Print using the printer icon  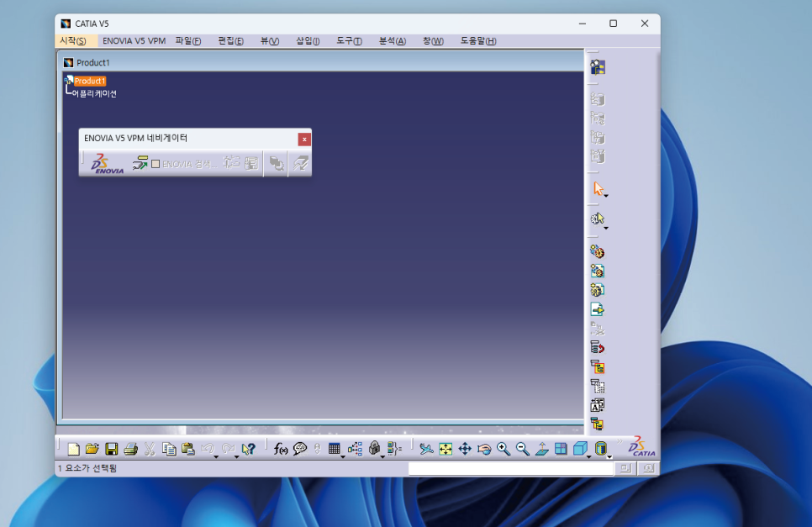point(130,449)
